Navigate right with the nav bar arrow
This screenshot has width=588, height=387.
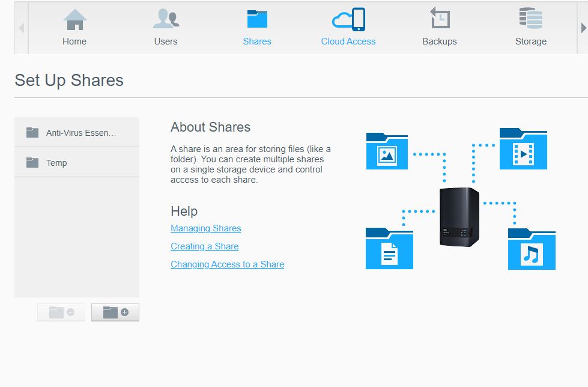click(x=584, y=28)
